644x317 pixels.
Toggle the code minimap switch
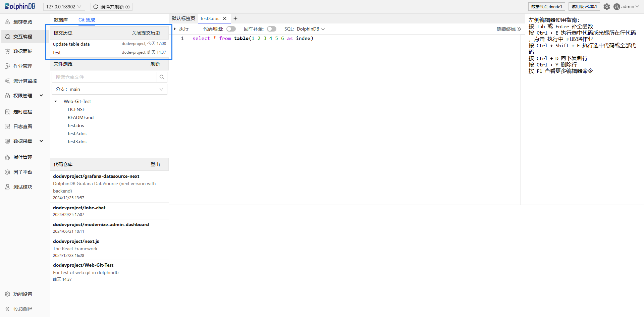pos(231,29)
